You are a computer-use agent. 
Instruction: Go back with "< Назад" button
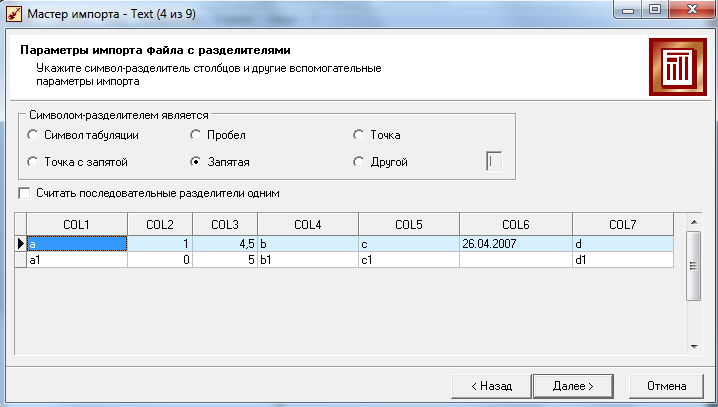pos(491,386)
